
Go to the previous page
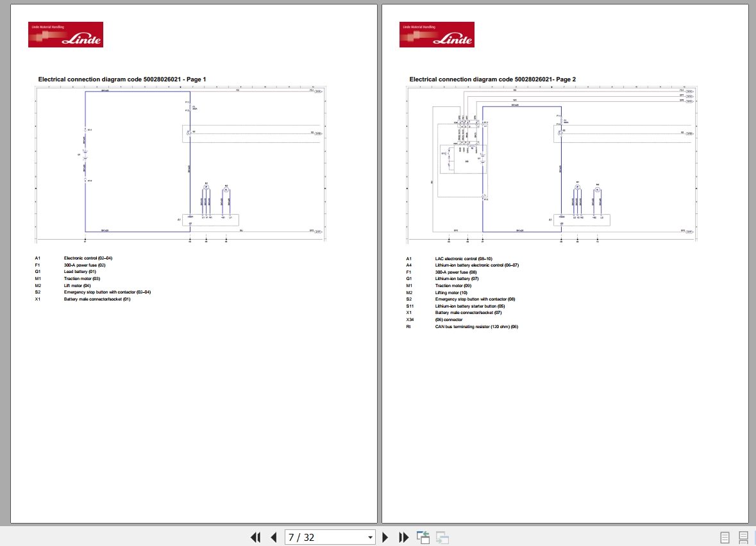click(274, 537)
